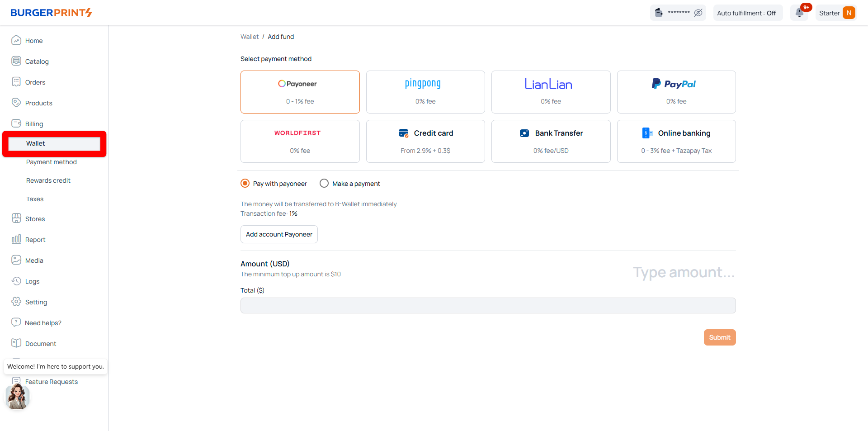
Task: Open Catalog via its sidebar icon
Action: pos(16,61)
